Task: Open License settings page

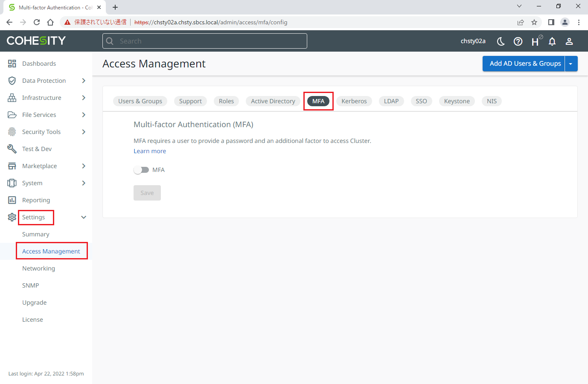Action: (32, 320)
